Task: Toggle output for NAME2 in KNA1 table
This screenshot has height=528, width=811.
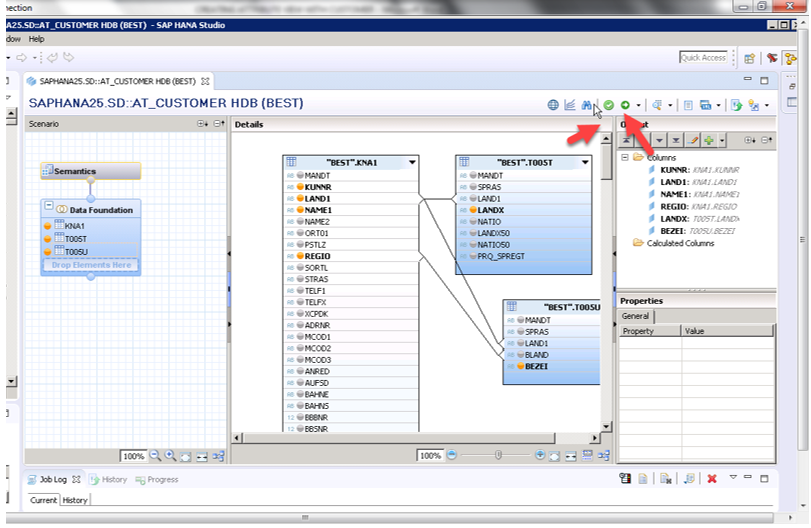Action: click(x=300, y=221)
